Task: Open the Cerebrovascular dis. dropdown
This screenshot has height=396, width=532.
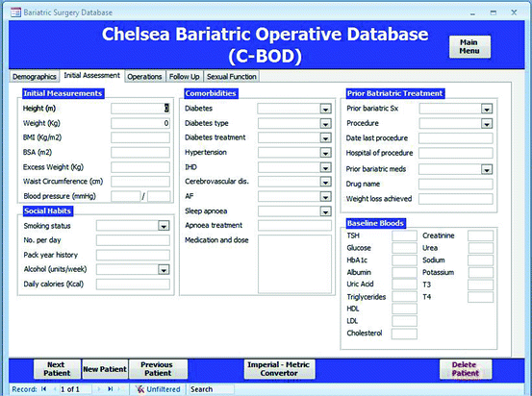Action: click(x=325, y=182)
